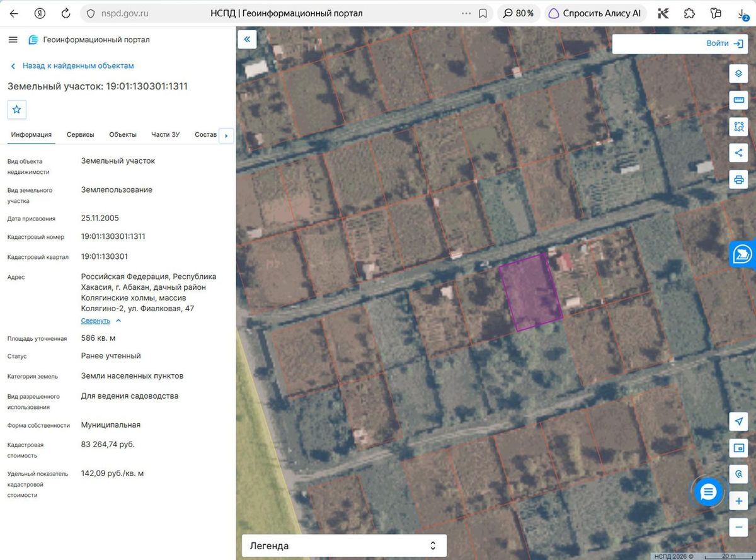Switch to the Информация tab
The image size is (756, 560).
coord(31,134)
